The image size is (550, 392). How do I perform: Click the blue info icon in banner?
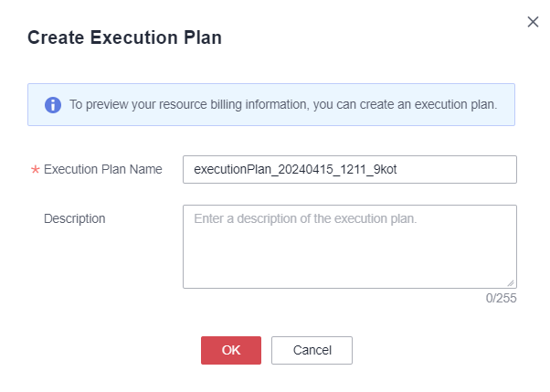click(x=53, y=104)
